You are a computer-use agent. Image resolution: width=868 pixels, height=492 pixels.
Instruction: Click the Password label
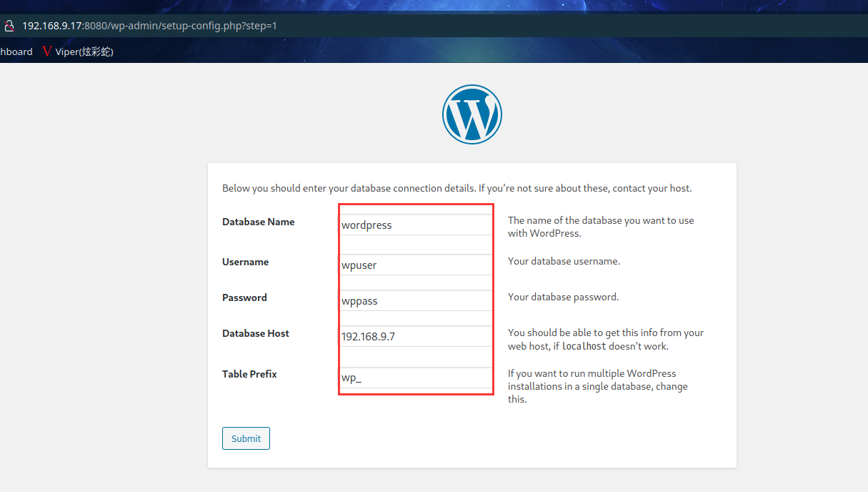point(244,297)
